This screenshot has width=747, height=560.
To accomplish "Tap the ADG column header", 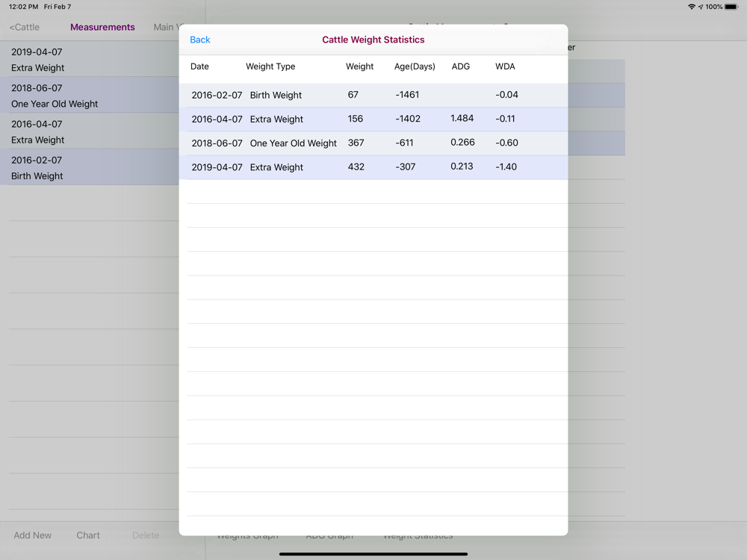I will 461,66.
